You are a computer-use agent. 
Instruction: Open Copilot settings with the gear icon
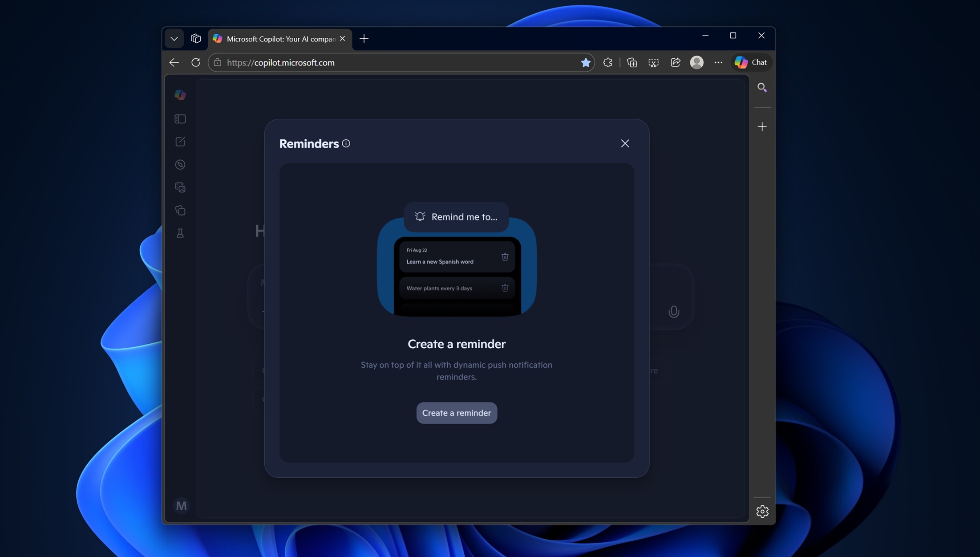tap(762, 511)
